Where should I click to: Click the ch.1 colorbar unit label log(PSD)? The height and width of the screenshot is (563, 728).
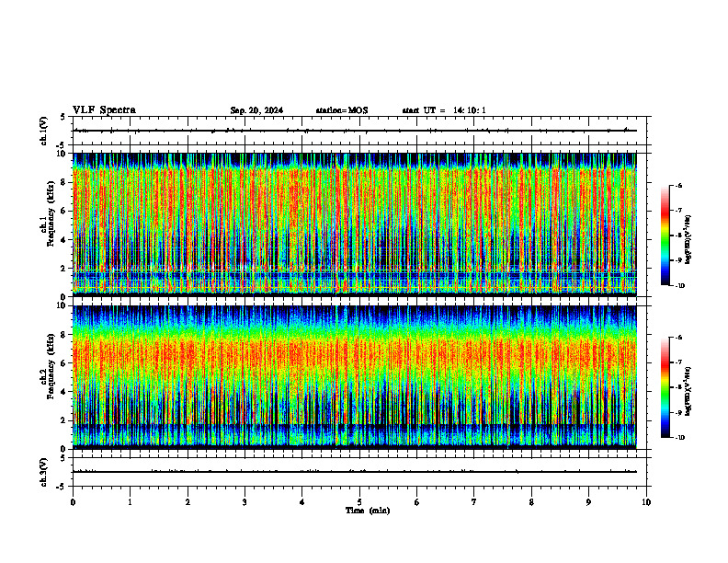[x=688, y=240]
